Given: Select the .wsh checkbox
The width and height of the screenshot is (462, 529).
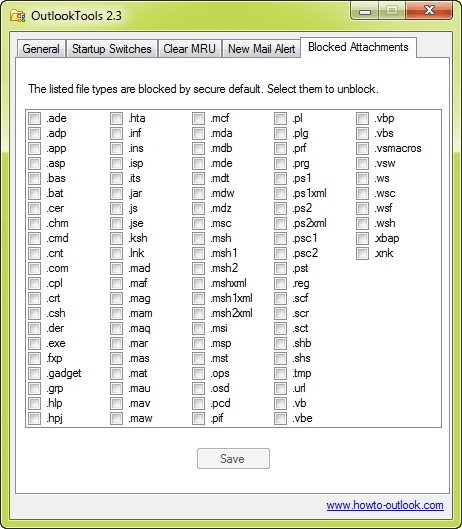Looking at the screenshot, I should pyautogui.click(x=362, y=223).
